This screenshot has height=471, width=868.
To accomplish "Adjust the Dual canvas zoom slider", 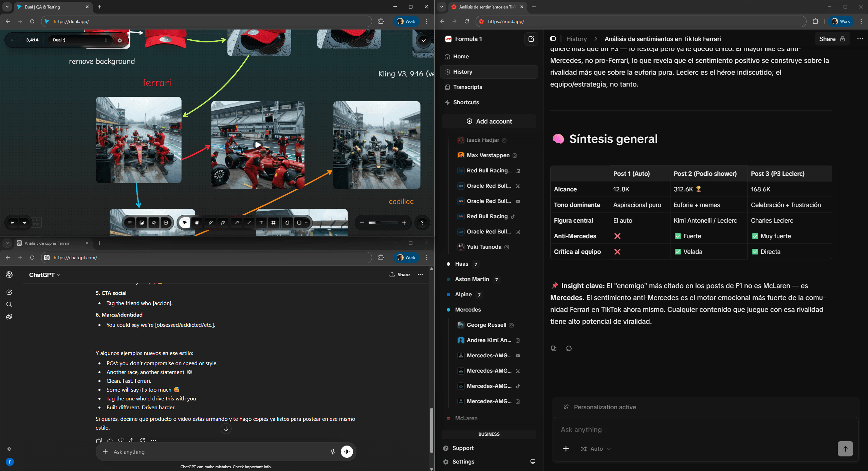I will click(x=383, y=223).
